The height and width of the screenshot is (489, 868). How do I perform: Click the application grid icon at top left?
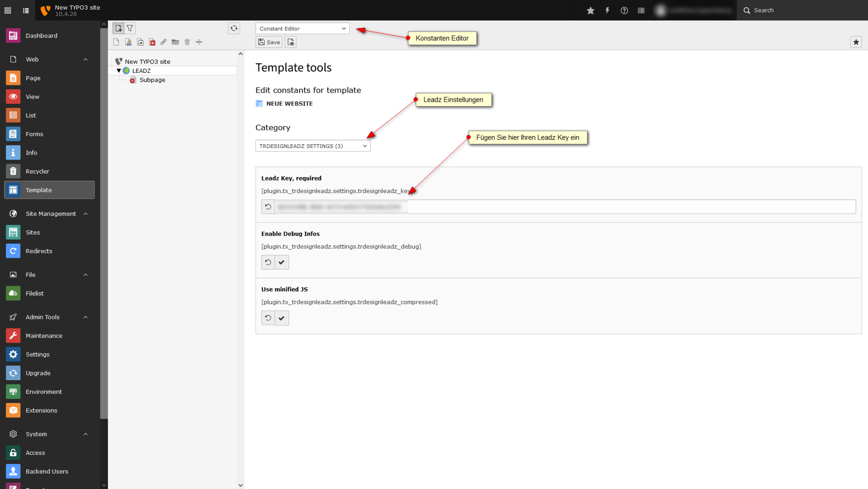[x=8, y=10]
